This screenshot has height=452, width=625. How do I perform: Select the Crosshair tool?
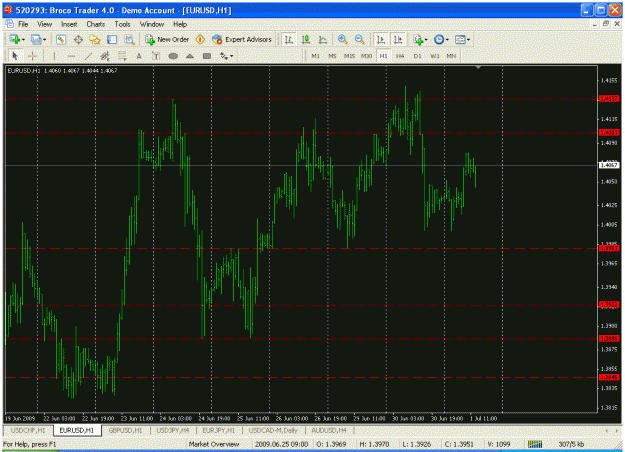pyautogui.click(x=33, y=56)
